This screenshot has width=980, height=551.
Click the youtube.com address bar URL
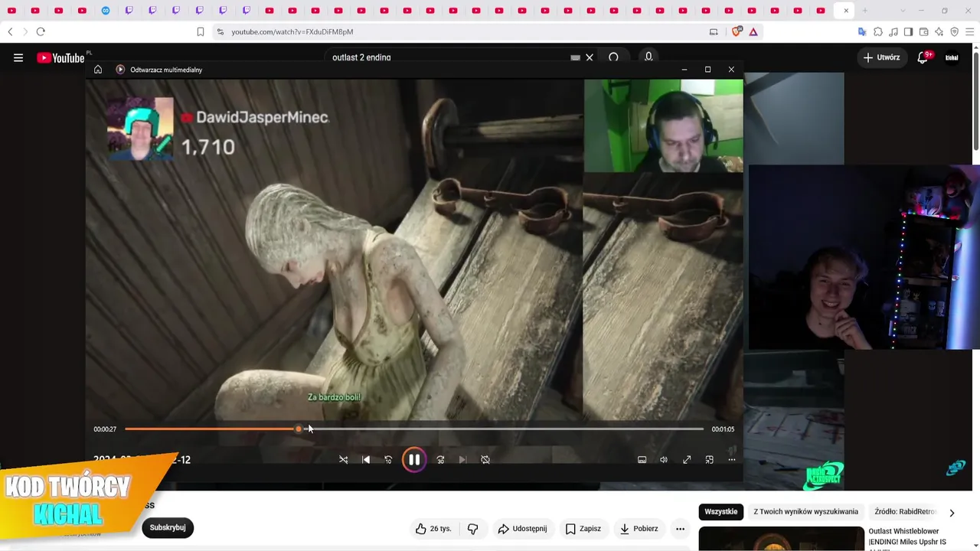(292, 32)
